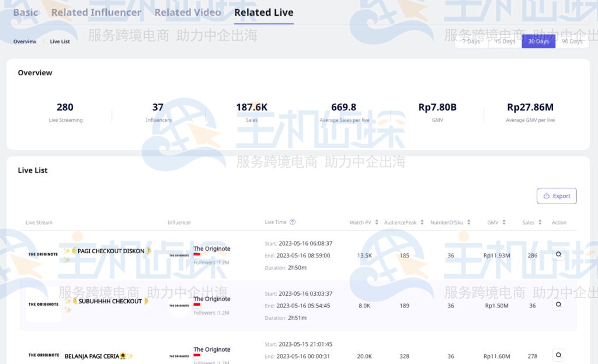Switch to the 90 Days time range

point(571,41)
